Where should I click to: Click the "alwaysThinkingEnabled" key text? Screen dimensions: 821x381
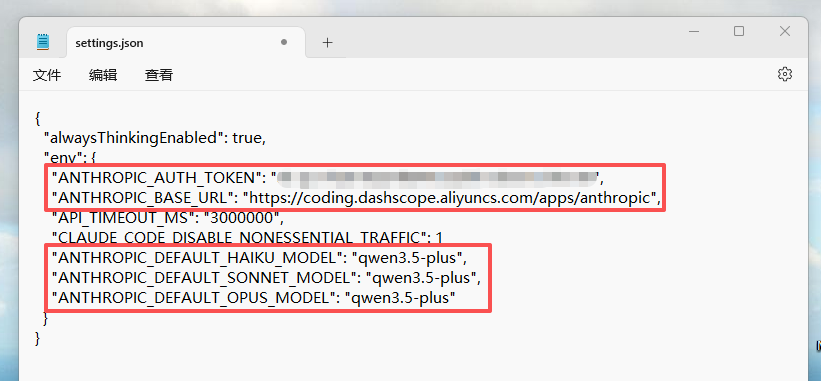134,138
